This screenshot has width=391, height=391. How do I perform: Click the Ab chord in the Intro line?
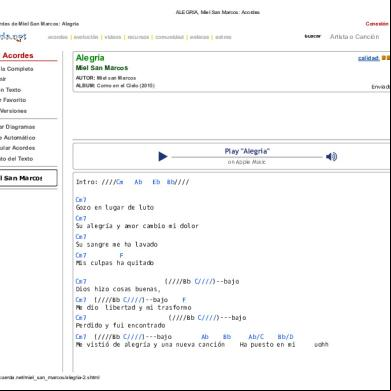point(138,182)
